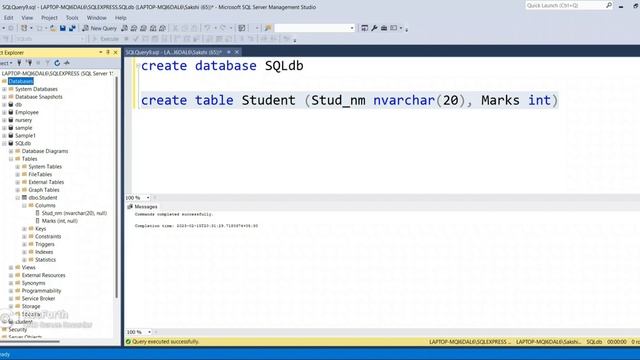
Task: Open the Connect dropdown in Object Explorer
Action: click(x=6, y=63)
